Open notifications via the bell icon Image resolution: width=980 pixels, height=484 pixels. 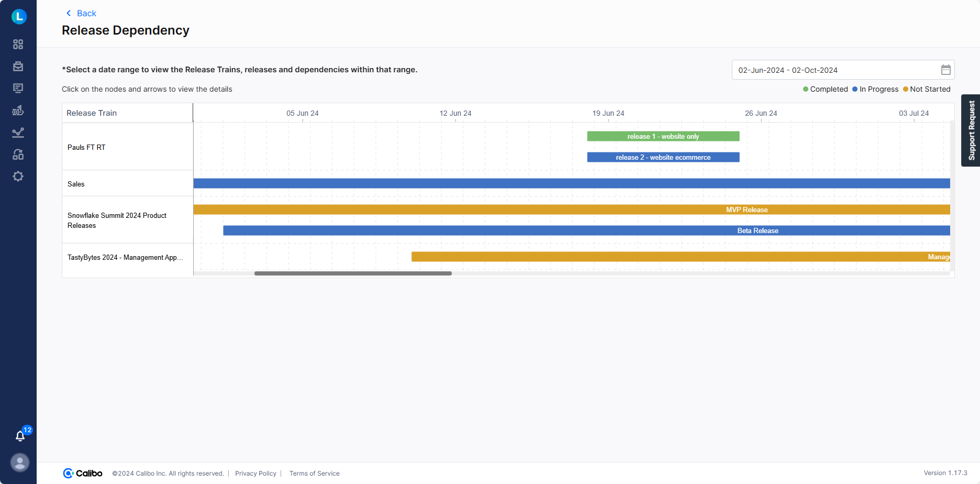(20, 436)
